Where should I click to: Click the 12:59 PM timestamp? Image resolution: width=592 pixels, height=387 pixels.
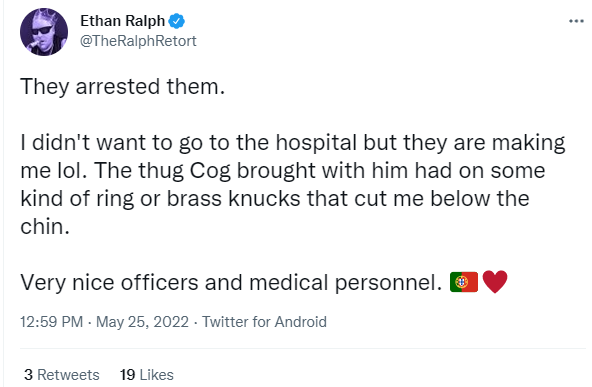[x=52, y=322]
